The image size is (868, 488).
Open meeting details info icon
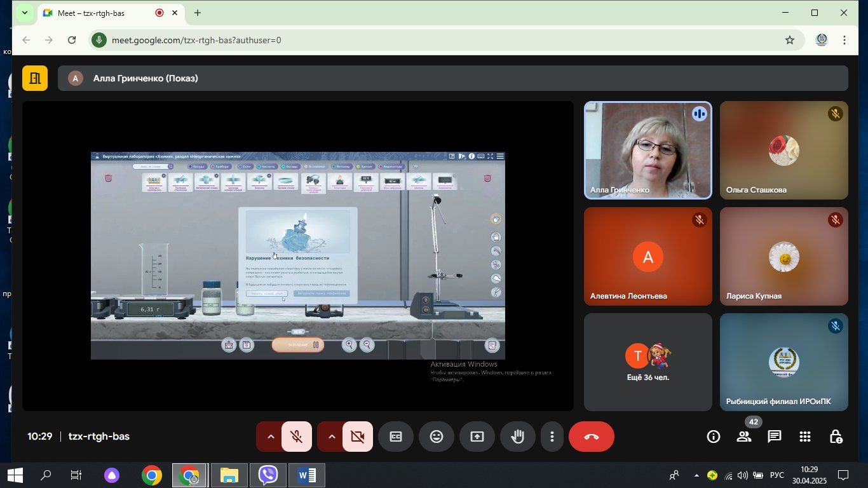click(x=714, y=437)
